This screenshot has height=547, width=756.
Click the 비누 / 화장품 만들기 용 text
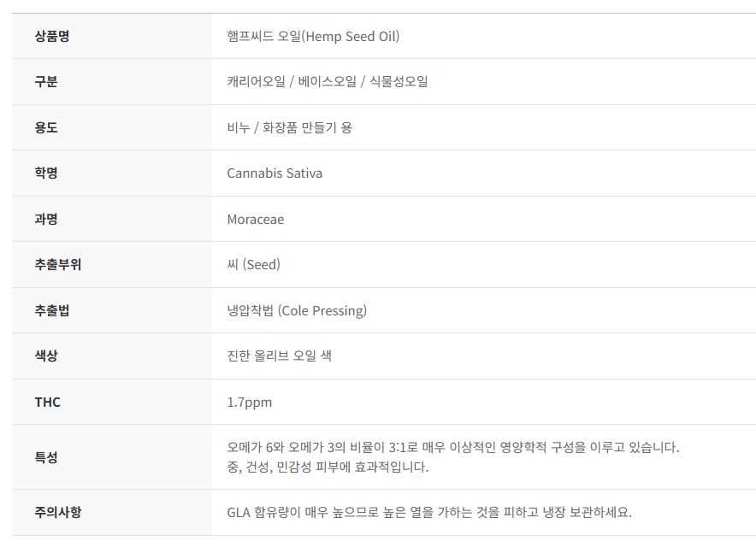click(289, 127)
